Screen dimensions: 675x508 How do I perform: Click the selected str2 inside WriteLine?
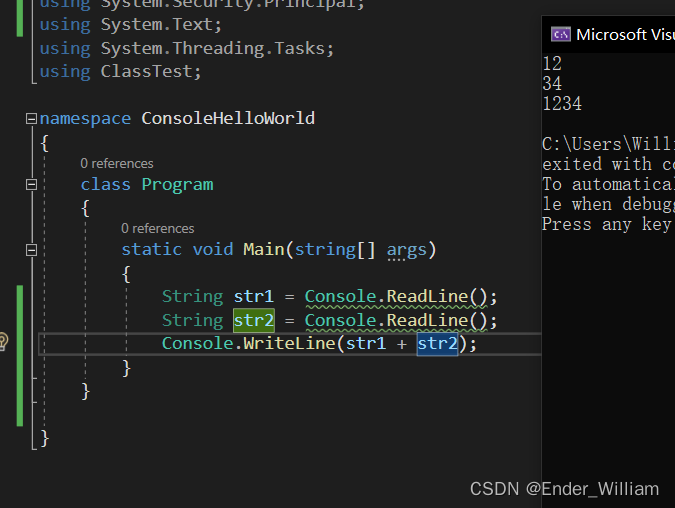pyautogui.click(x=437, y=344)
